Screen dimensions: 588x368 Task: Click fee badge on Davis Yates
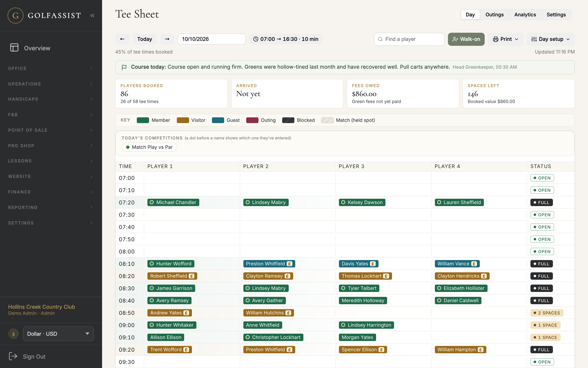pos(373,264)
